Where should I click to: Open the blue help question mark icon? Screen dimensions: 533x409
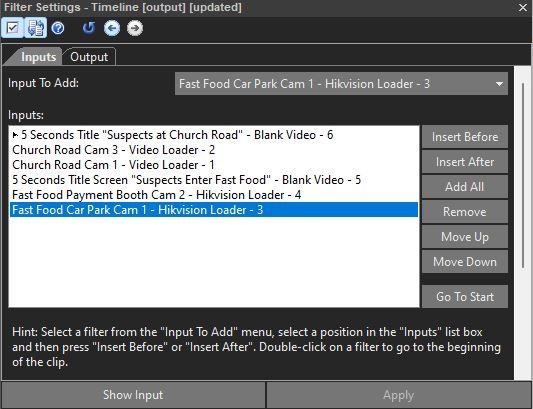[58, 28]
